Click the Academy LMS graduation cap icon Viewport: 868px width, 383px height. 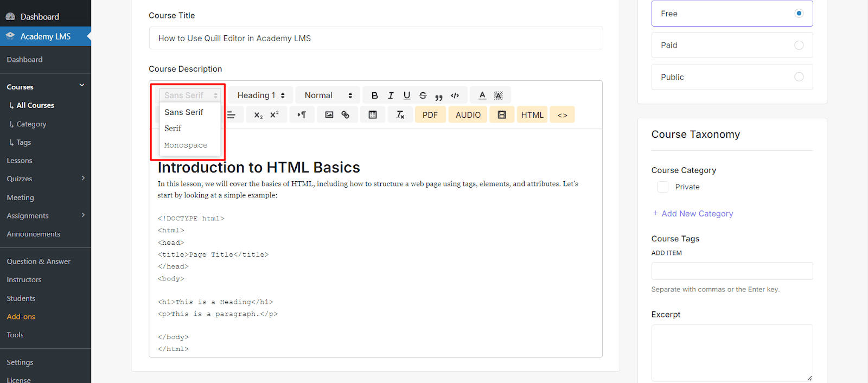click(10, 36)
